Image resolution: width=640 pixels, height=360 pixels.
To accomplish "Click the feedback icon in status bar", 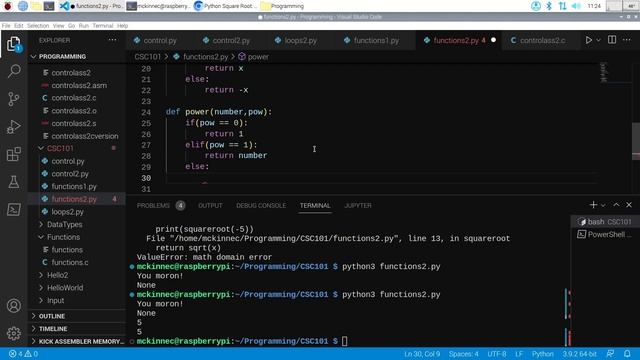I will click(x=610, y=354).
